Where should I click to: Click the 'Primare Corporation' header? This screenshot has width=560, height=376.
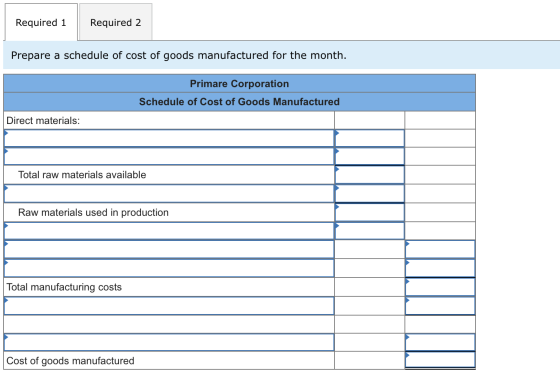click(239, 84)
